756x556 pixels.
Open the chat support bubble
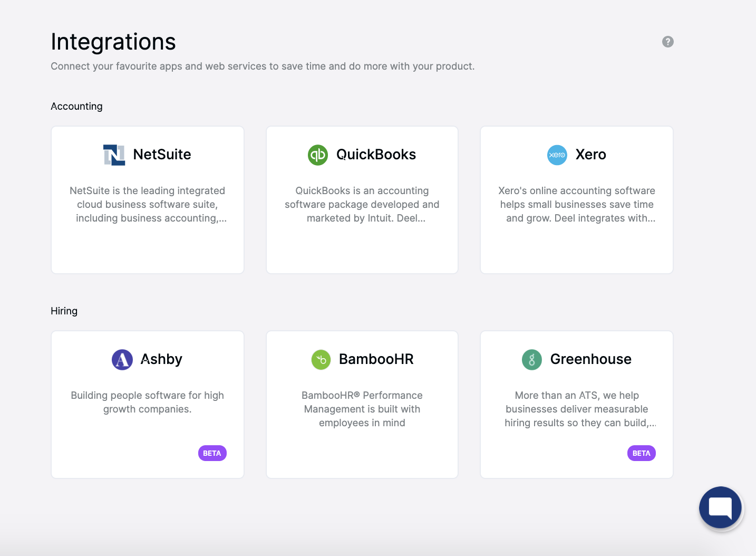pos(721,507)
